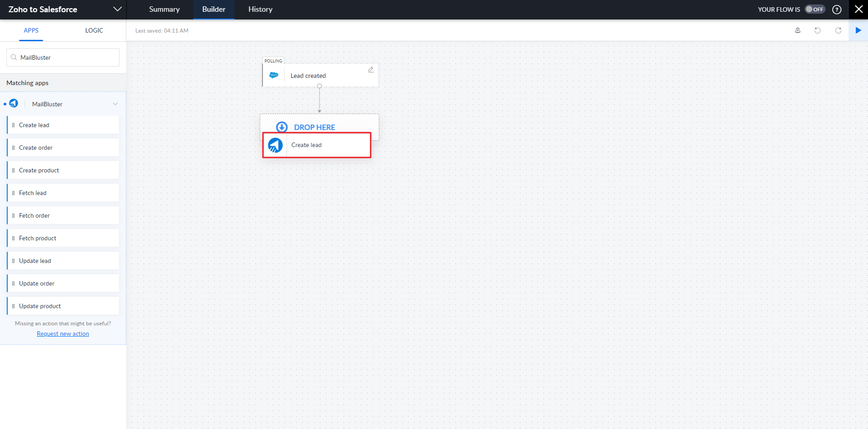Switch to the Summary tab
The width and height of the screenshot is (868, 429).
point(164,10)
